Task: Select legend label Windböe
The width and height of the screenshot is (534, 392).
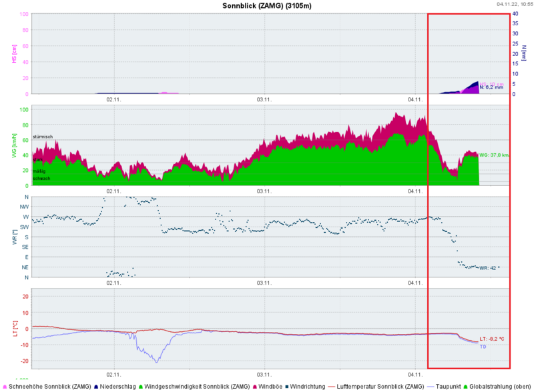Action: 270,387
